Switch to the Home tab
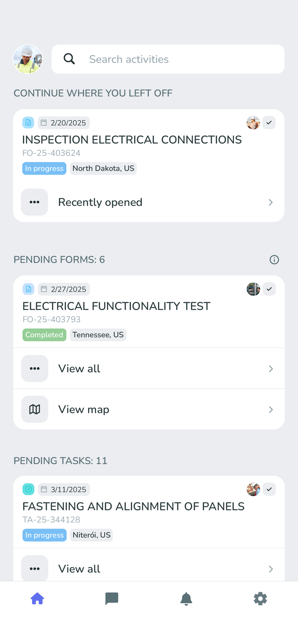The image size is (298, 644). [37, 599]
